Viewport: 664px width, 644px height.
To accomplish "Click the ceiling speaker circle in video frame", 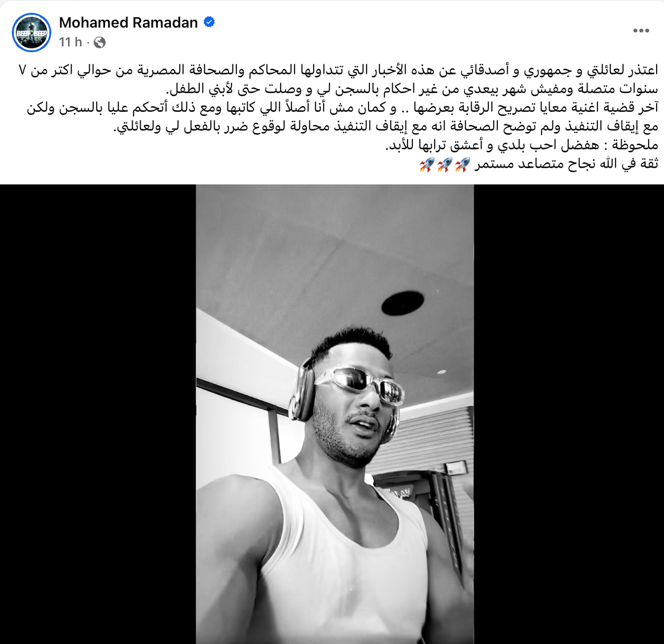I will click(x=402, y=302).
